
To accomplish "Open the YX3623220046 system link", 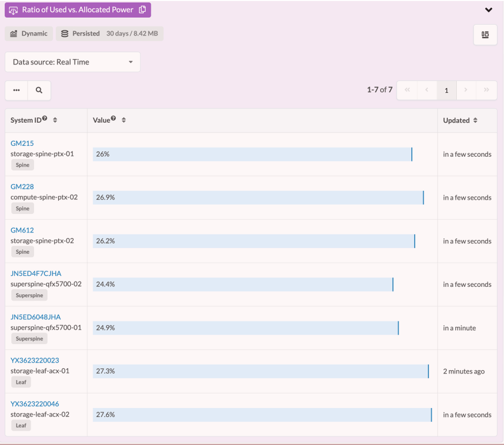I will [x=34, y=404].
